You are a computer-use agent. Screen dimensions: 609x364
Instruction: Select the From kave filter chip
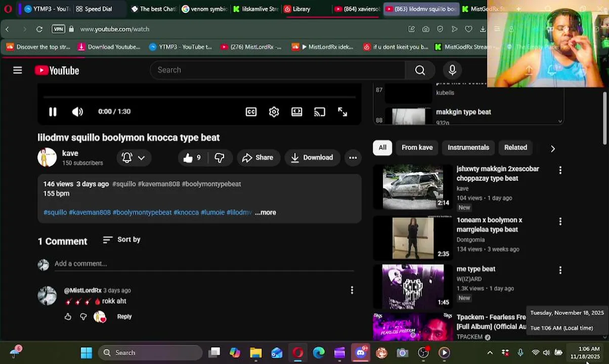tap(417, 148)
